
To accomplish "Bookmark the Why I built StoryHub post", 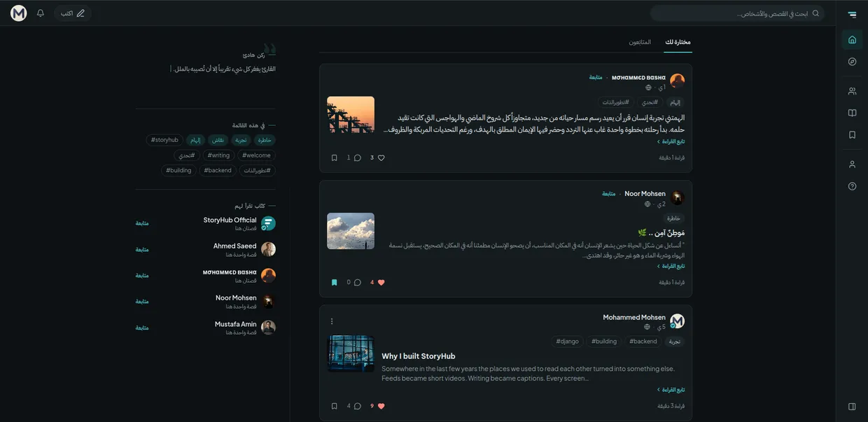I will (x=335, y=406).
